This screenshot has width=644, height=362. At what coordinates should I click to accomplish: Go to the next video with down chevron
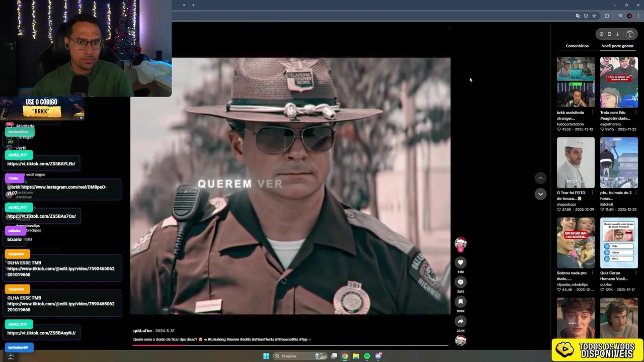click(540, 194)
